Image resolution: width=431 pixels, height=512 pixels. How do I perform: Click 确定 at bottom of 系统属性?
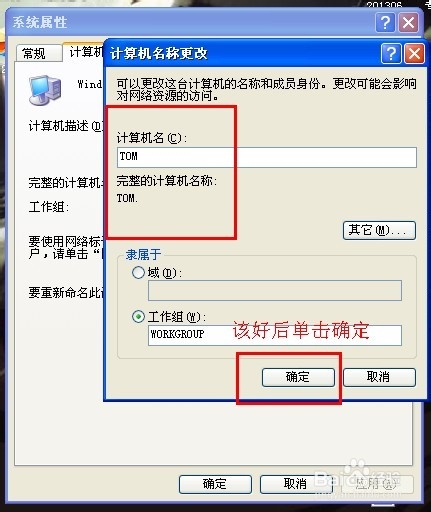click(x=215, y=484)
